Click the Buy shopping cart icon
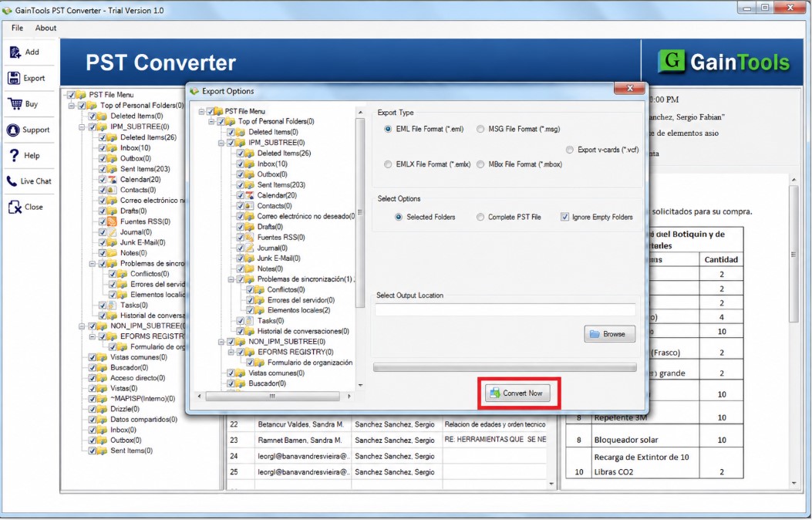The width and height of the screenshot is (812, 520). [15, 103]
